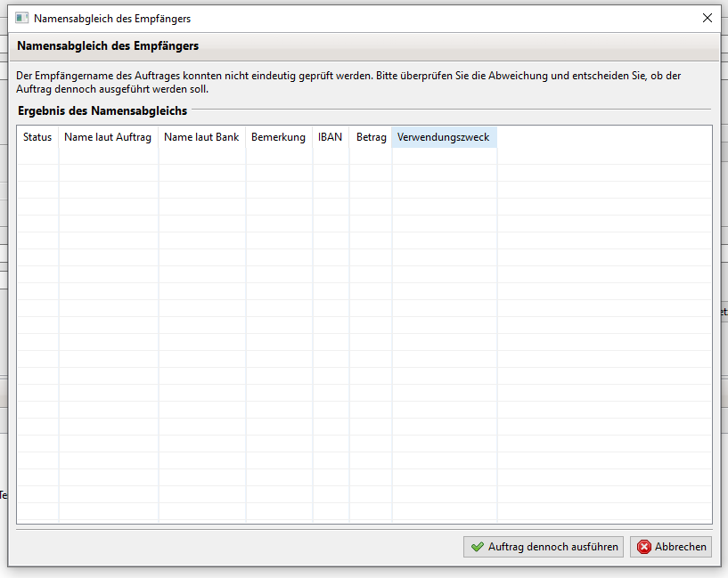Click empty header area right of Verwendungszweck
The height and width of the screenshot is (578, 728).
[x=603, y=137]
